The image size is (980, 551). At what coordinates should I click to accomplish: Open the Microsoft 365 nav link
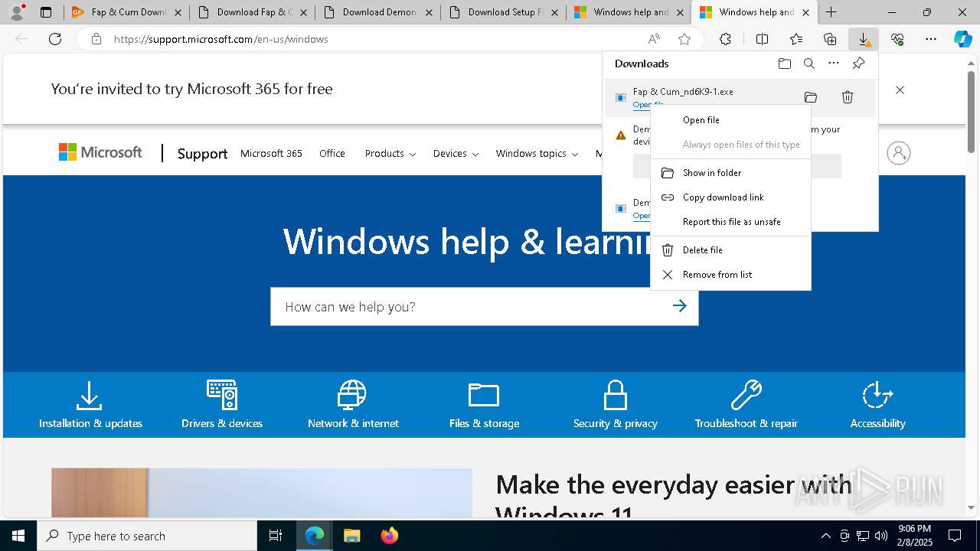(271, 153)
